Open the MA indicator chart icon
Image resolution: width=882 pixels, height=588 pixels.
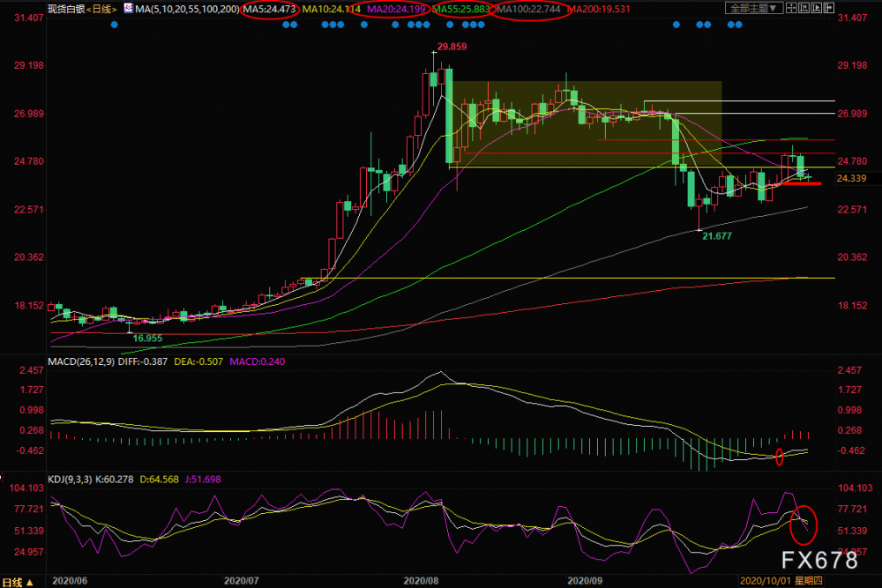[128, 8]
